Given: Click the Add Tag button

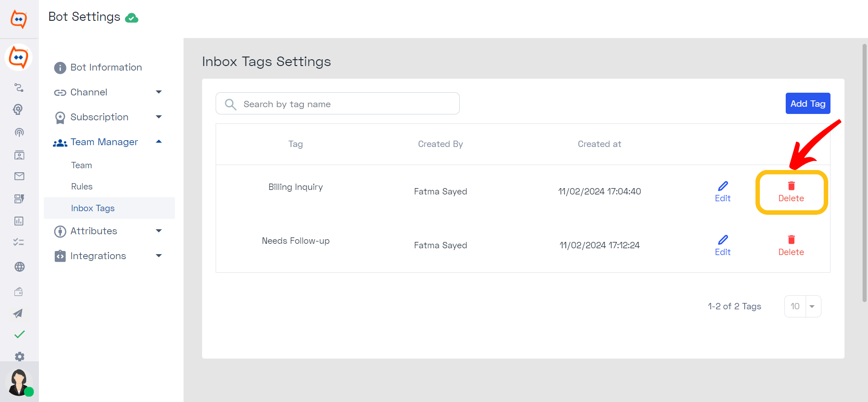Looking at the screenshot, I should (808, 104).
